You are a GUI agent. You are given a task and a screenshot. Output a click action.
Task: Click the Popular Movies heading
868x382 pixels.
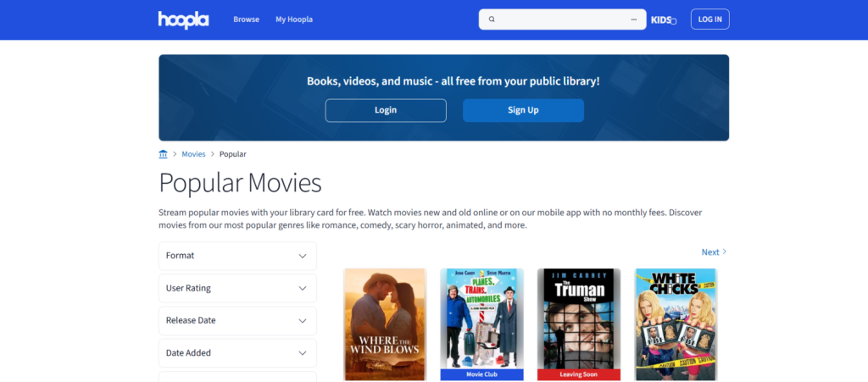pos(240,183)
